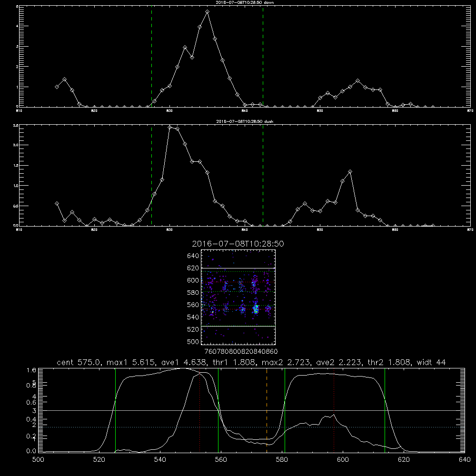The width and height of the screenshot is (476, 476).
Task: Click x-axis label '540' on bottom profile plot
Action: (x=160, y=460)
